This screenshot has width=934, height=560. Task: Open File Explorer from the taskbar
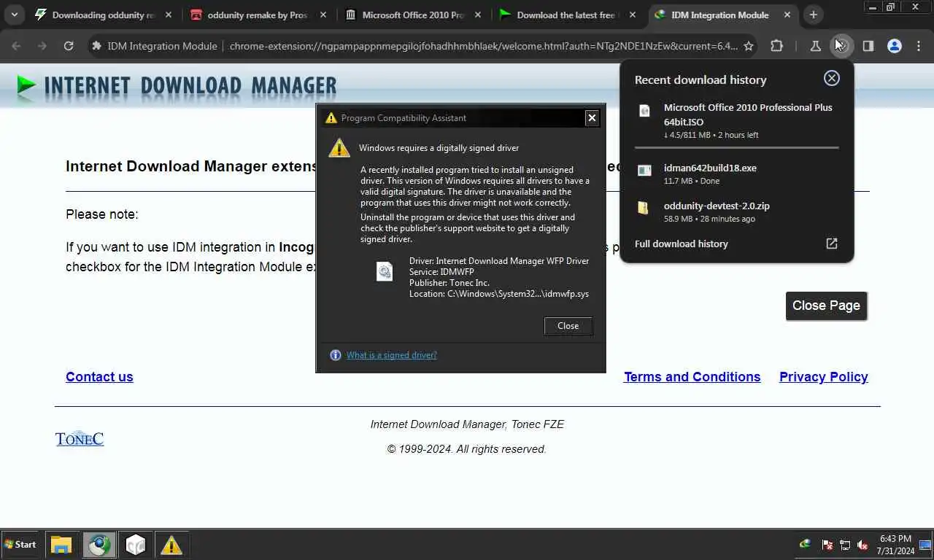tap(61, 545)
